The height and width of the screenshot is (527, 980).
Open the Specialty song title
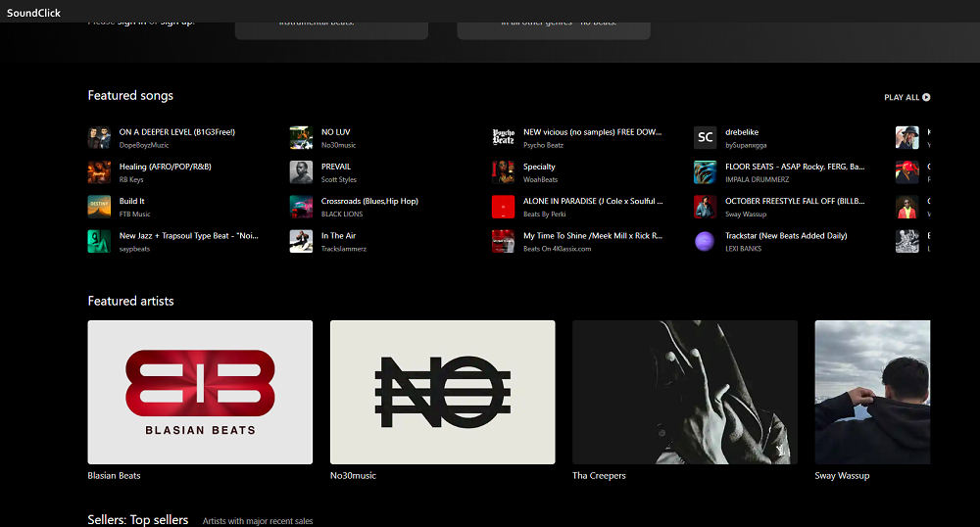539,167
